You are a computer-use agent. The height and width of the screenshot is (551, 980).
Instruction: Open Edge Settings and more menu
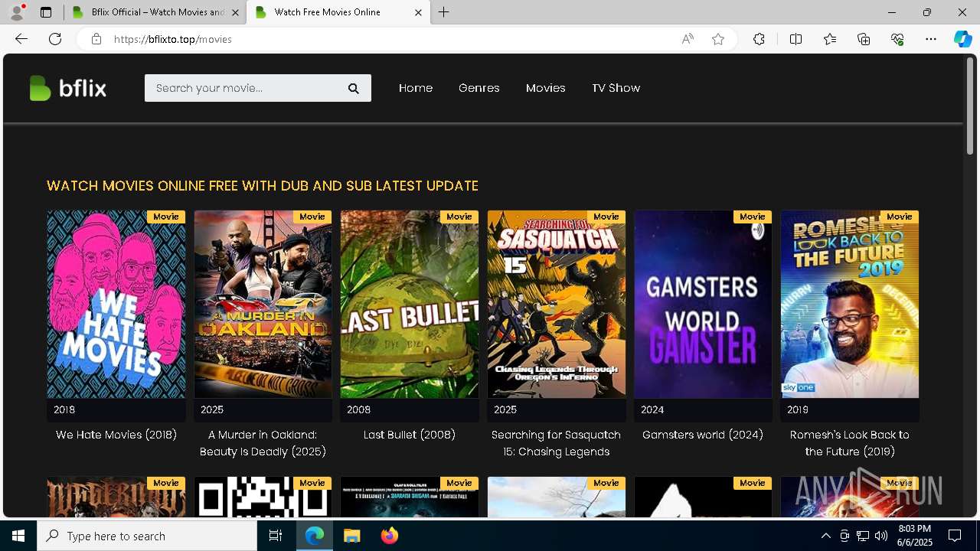[931, 39]
